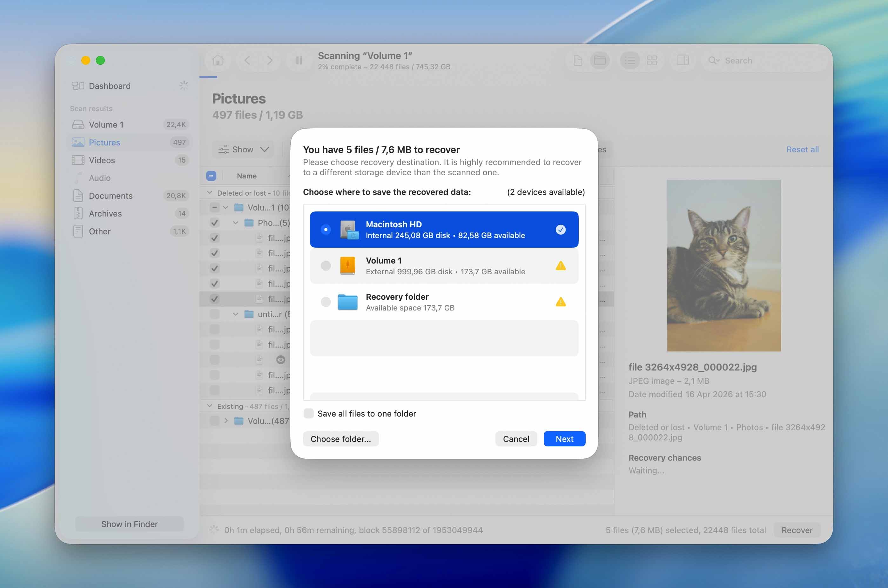Click "5 files (7,6 MB) selected" status text
Viewport: 888px width, 588px height.
coord(652,530)
